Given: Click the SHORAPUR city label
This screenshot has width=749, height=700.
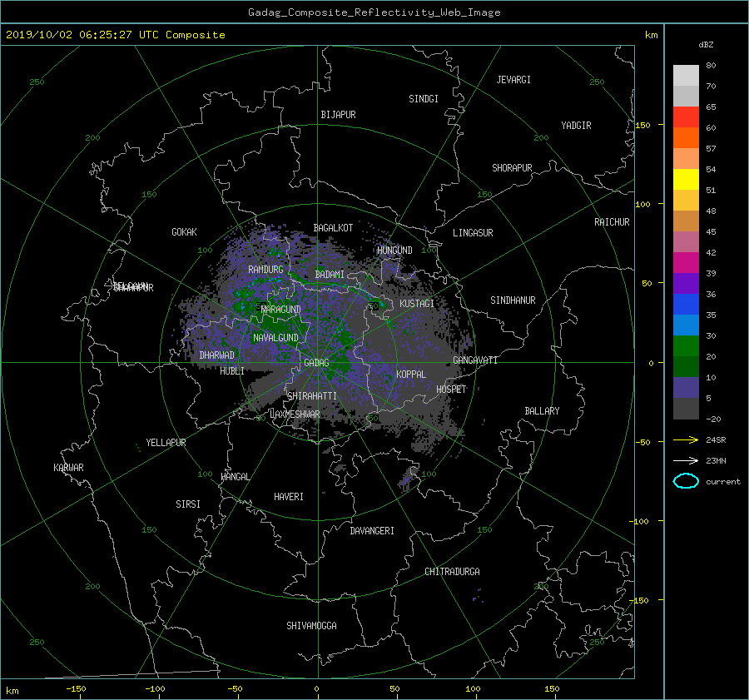Looking at the screenshot, I should click(512, 168).
